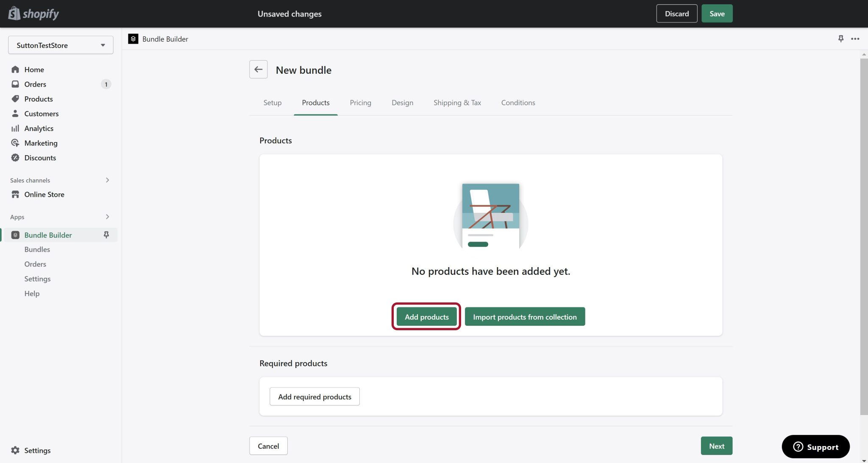Switch to the Pricing tab
868x463 pixels.
coord(360,102)
